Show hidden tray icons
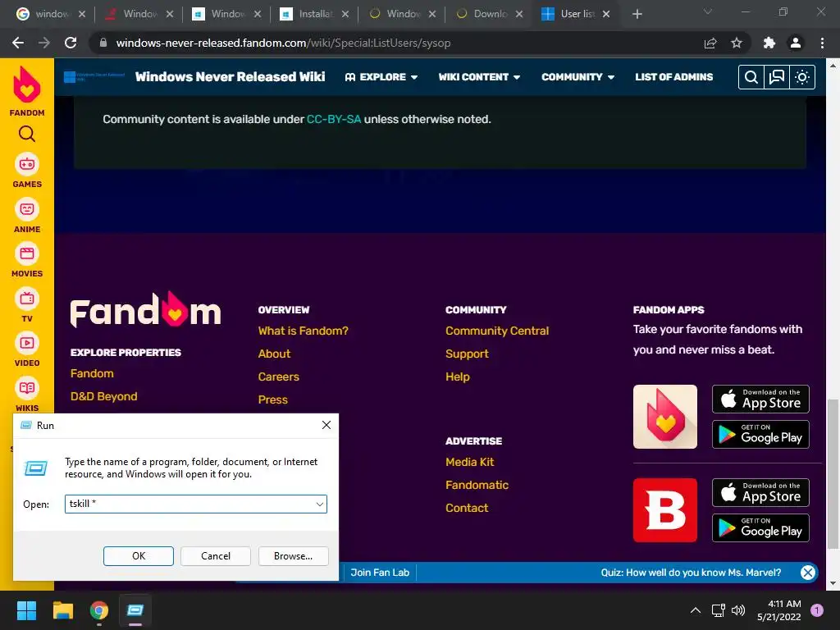This screenshot has width=840, height=630. pos(696,610)
